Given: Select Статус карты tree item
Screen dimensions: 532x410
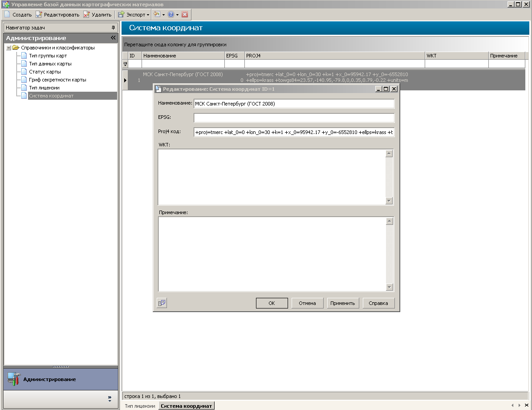Looking at the screenshot, I should (x=45, y=72).
